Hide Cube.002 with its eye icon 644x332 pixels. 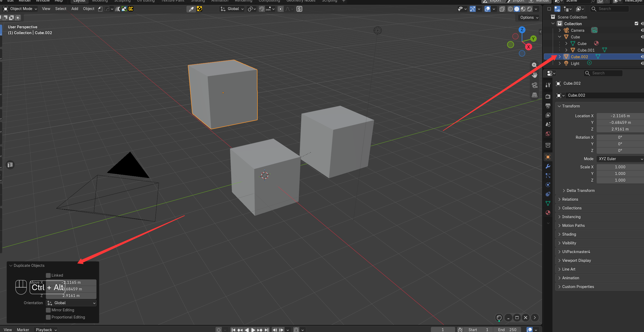point(642,57)
